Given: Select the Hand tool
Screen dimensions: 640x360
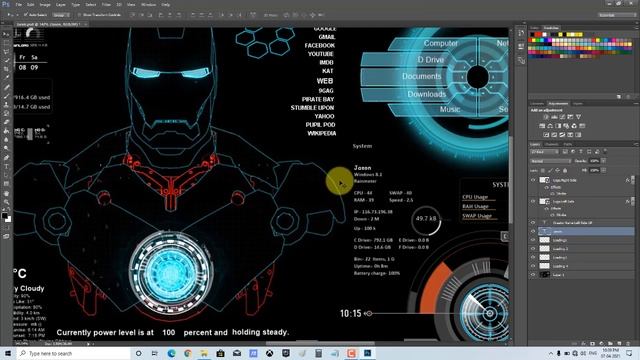Looking at the screenshot, I should (x=7, y=193).
